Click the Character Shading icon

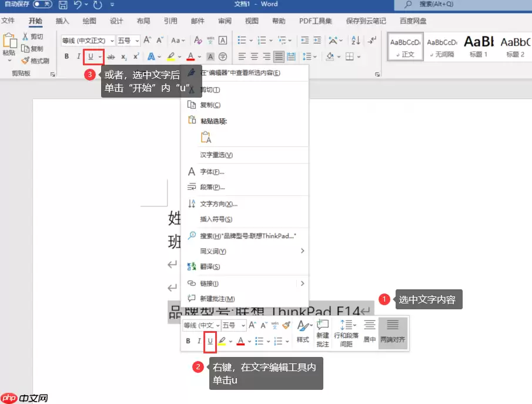pyautogui.click(x=210, y=56)
